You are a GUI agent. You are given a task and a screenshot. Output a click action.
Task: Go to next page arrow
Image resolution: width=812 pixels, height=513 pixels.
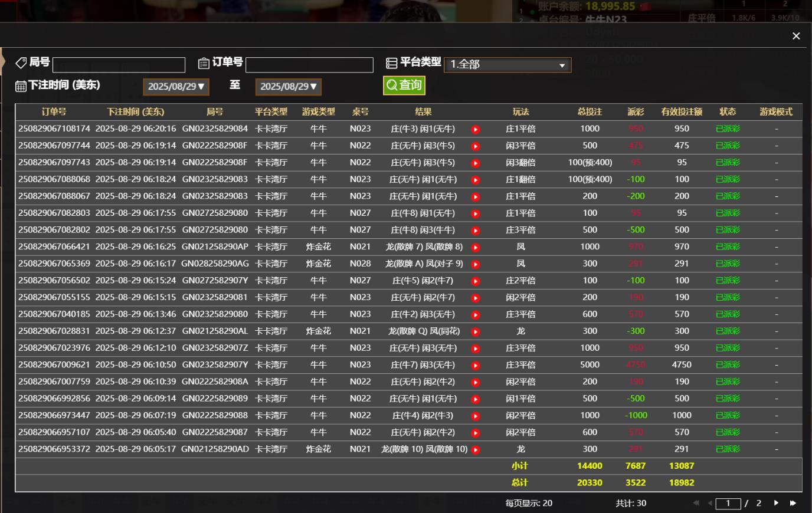pyautogui.click(x=776, y=503)
